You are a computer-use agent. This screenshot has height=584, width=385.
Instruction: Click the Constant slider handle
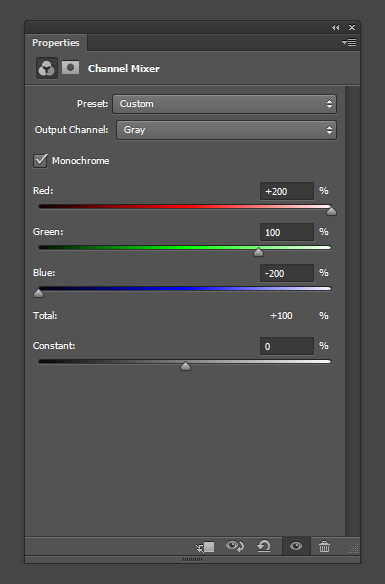click(x=185, y=366)
